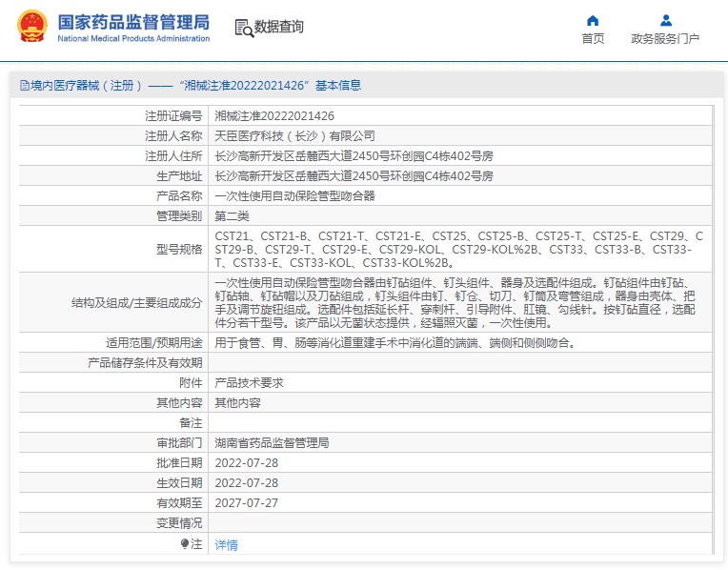Click the lightbulb icon beside 注
The width and height of the screenshot is (728, 570).
click(x=185, y=543)
